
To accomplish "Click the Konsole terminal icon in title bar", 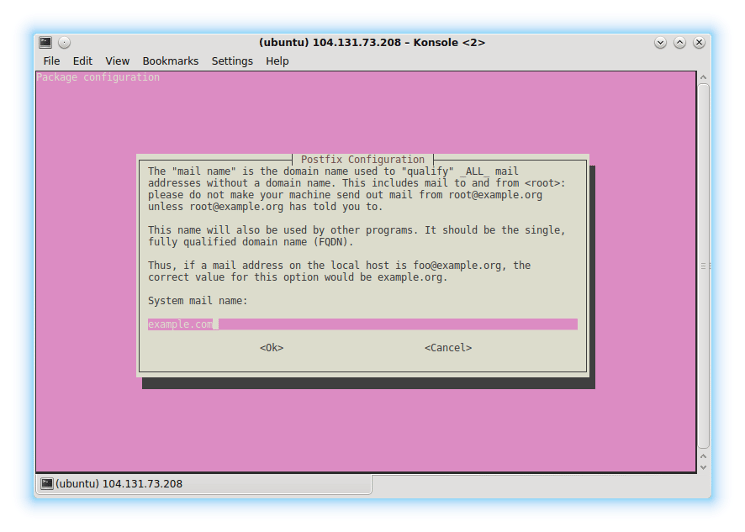I will pyautogui.click(x=46, y=43).
